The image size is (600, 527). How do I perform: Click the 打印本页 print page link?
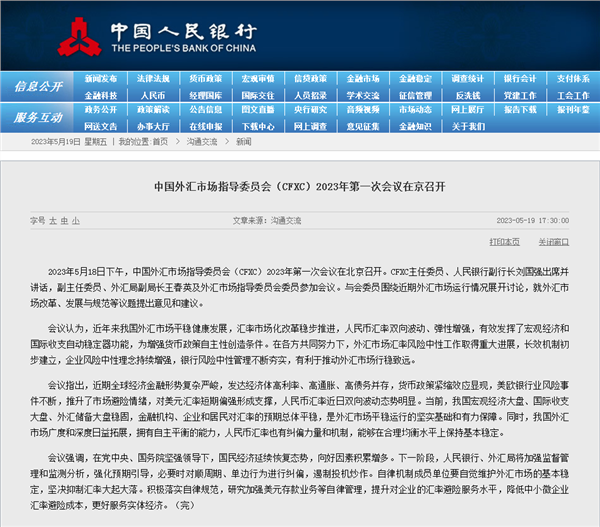click(x=503, y=241)
